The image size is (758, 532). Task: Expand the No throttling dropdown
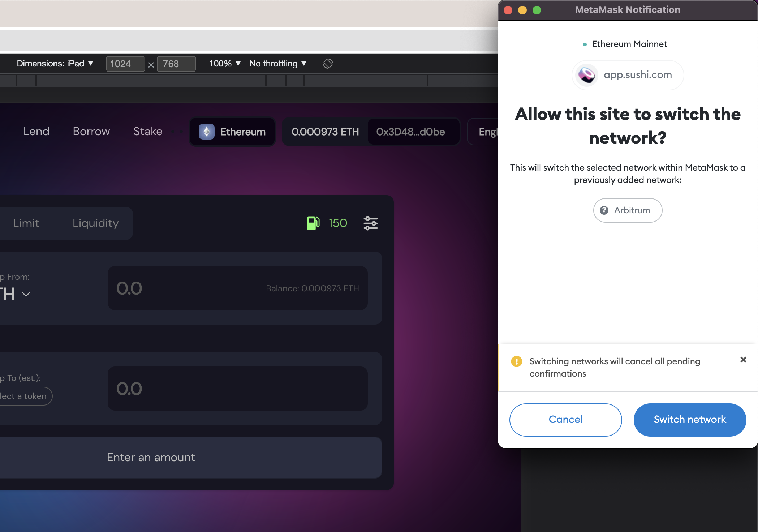click(x=278, y=64)
